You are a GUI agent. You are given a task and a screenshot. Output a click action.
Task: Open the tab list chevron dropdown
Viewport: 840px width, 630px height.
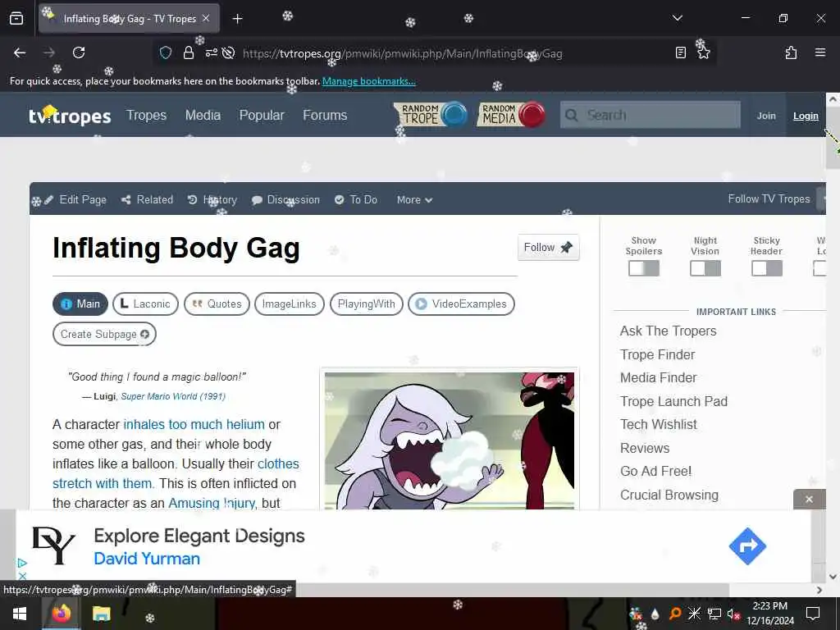[x=677, y=18]
